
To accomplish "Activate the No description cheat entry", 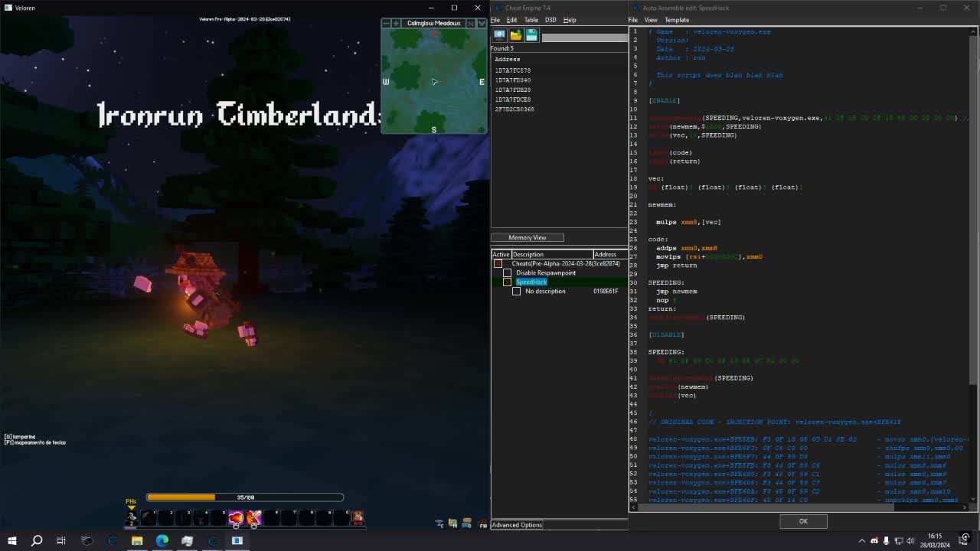I will (517, 291).
